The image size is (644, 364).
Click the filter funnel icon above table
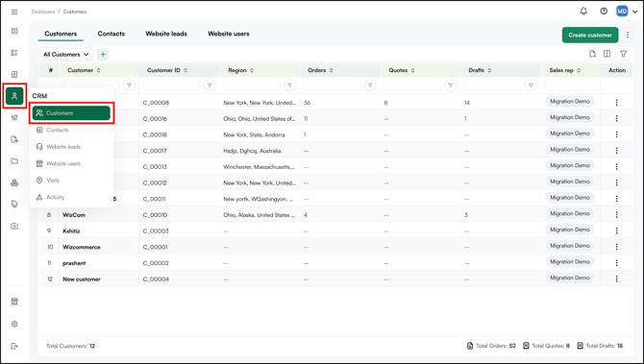tap(623, 54)
